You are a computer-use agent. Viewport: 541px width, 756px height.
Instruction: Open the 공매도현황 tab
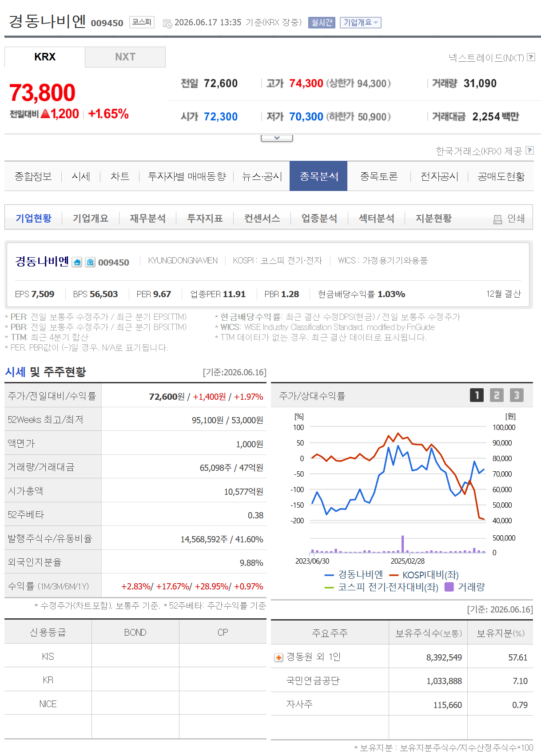501,176
